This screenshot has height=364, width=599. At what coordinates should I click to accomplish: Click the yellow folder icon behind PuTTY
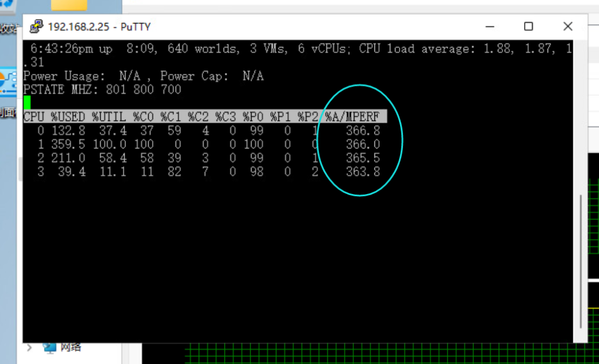click(69, 5)
